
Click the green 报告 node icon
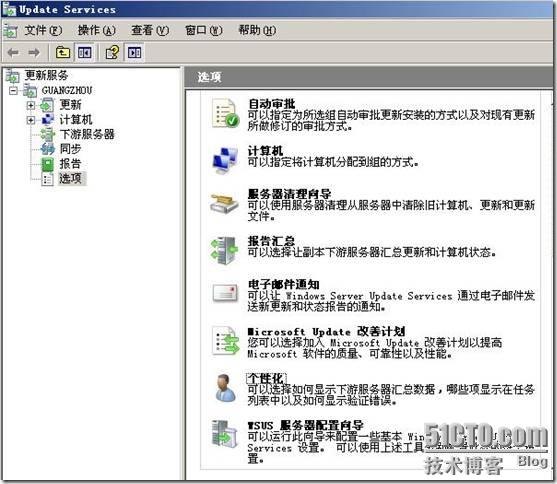pyautogui.click(x=48, y=164)
